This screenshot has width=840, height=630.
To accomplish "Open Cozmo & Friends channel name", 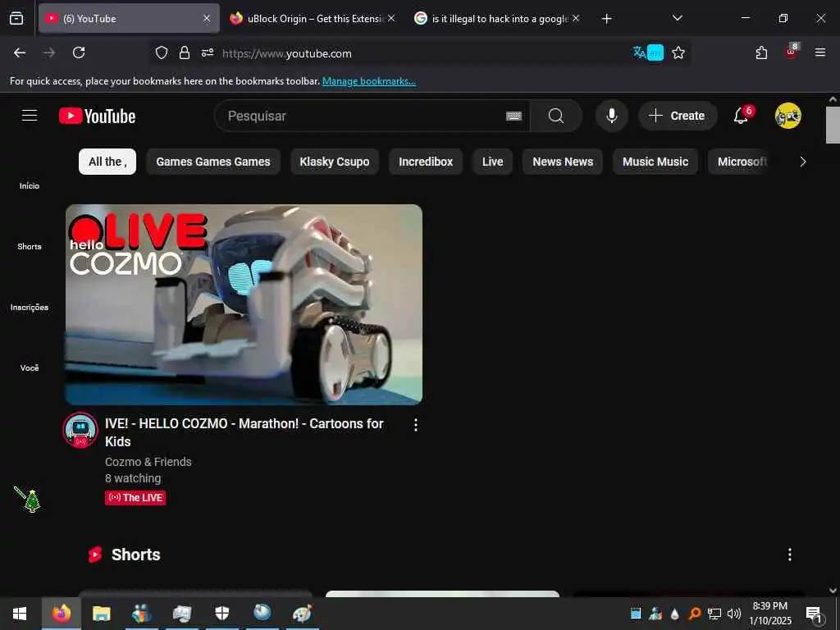I will pos(148,461).
